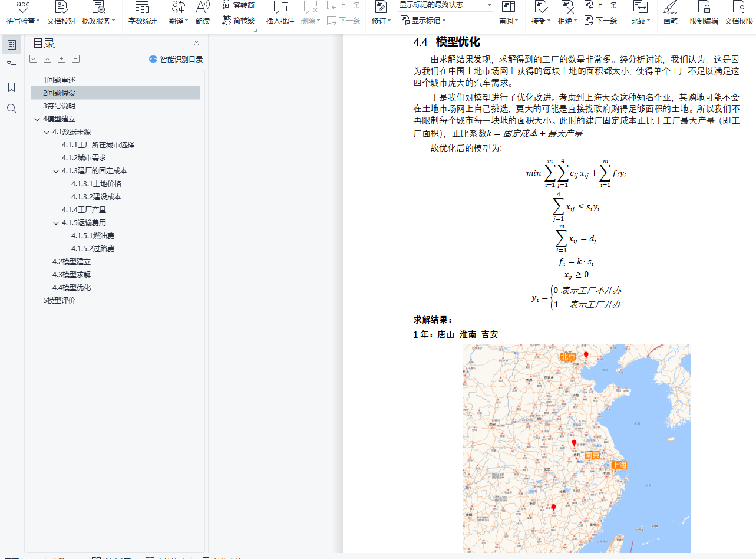Viewport: 756px width, 559px height.
Task: Open bookmarks panel in left sidebar
Action: (12, 87)
